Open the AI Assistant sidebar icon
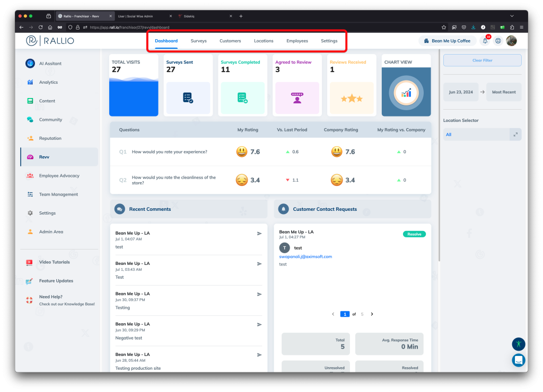The width and height of the screenshot is (543, 392). (x=30, y=64)
